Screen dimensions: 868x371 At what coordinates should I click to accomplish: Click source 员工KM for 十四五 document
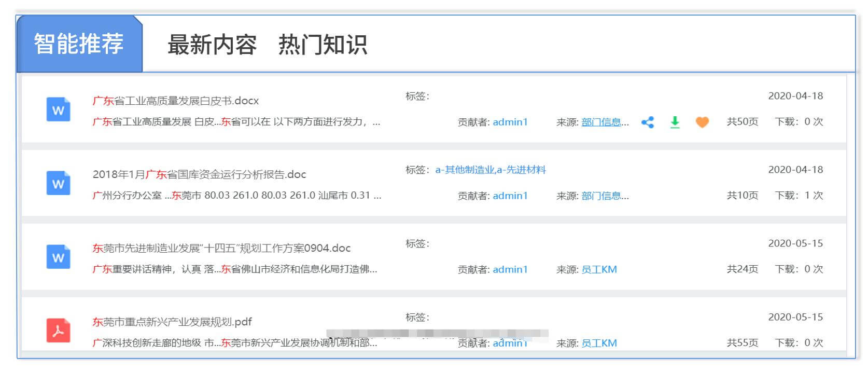click(x=599, y=269)
